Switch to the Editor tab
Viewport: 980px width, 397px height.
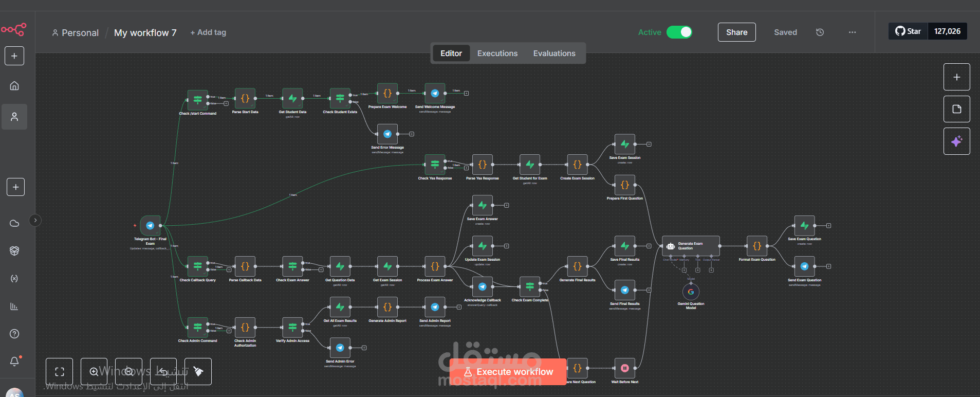tap(451, 53)
